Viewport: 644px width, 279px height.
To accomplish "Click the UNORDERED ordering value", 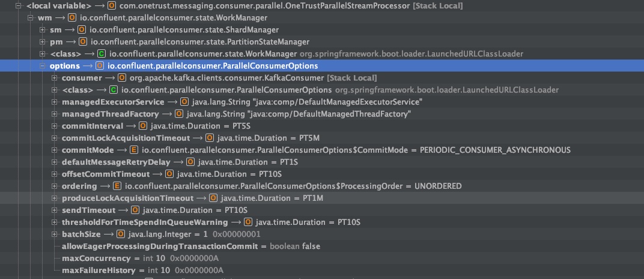I will click(x=438, y=186).
